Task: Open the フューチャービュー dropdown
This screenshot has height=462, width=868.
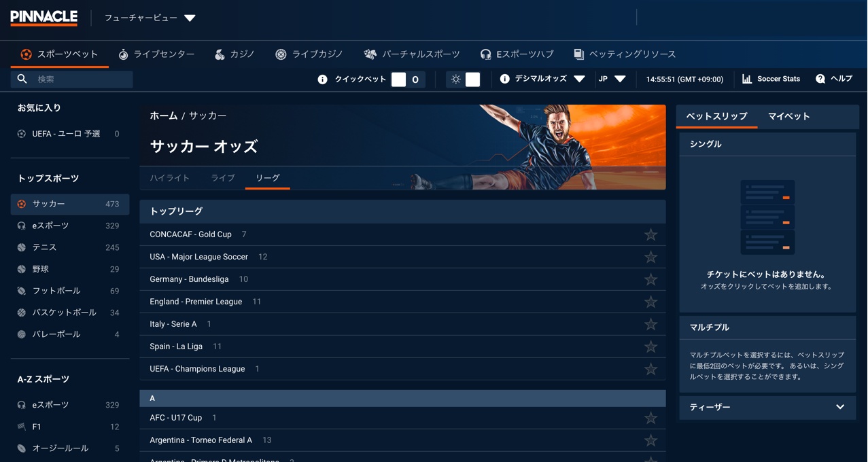Action: [150, 18]
